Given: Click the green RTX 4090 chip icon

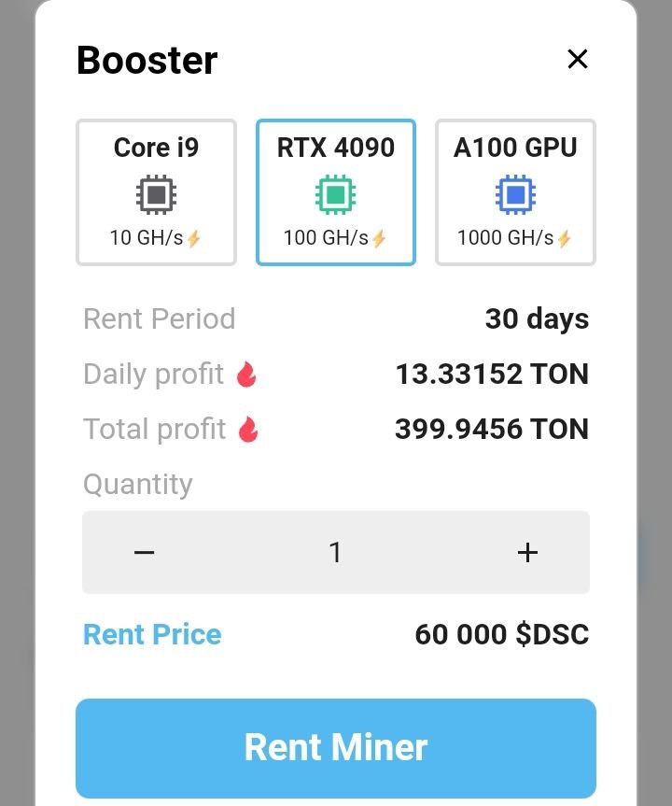Looking at the screenshot, I should (x=335, y=195).
